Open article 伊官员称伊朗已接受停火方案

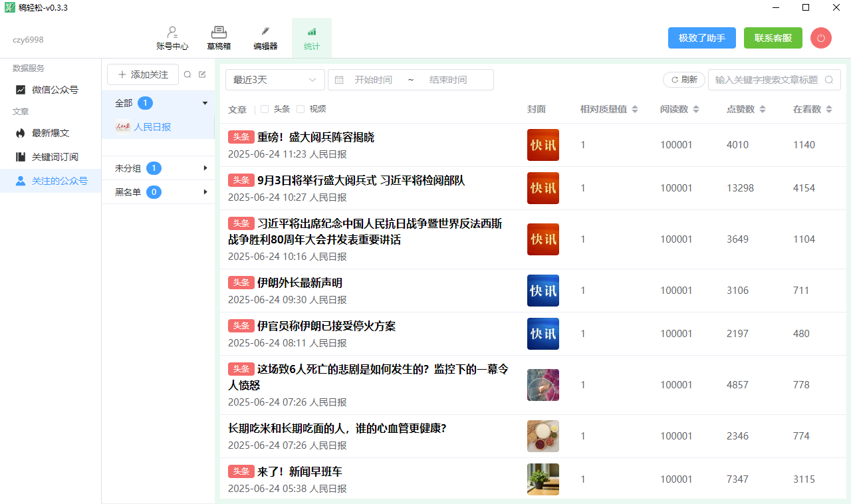pos(326,326)
